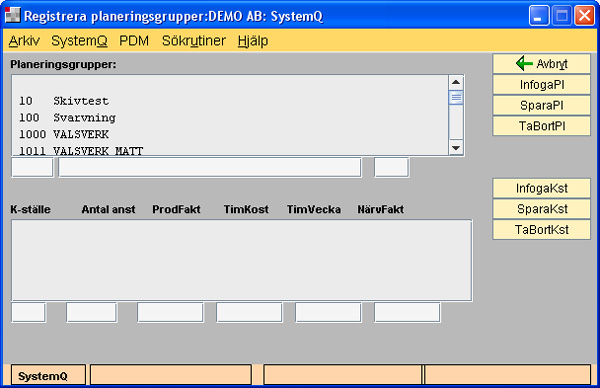Open the Hjälp menu

point(253,41)
